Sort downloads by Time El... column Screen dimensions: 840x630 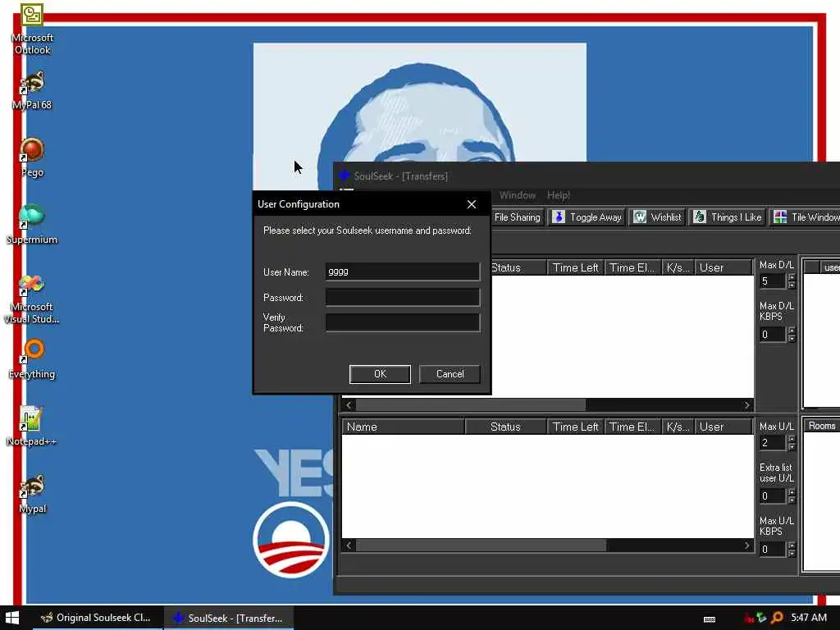pos(632,267)
